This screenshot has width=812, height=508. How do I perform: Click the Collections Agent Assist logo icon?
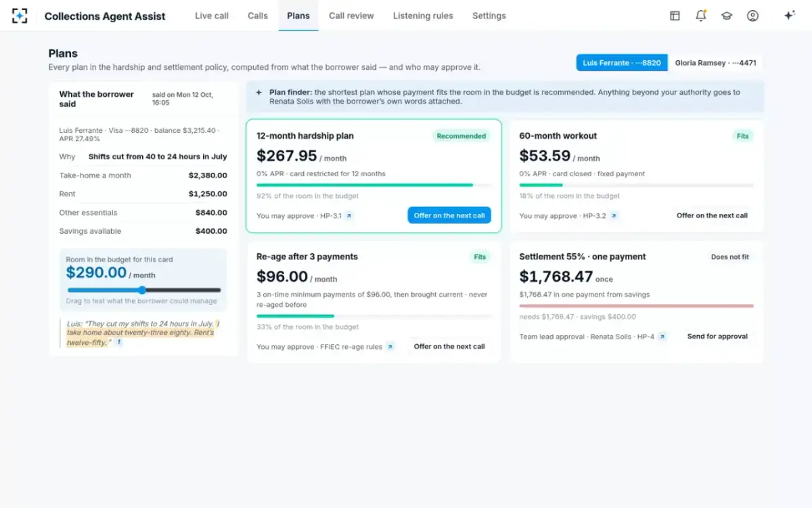(20, 16)
